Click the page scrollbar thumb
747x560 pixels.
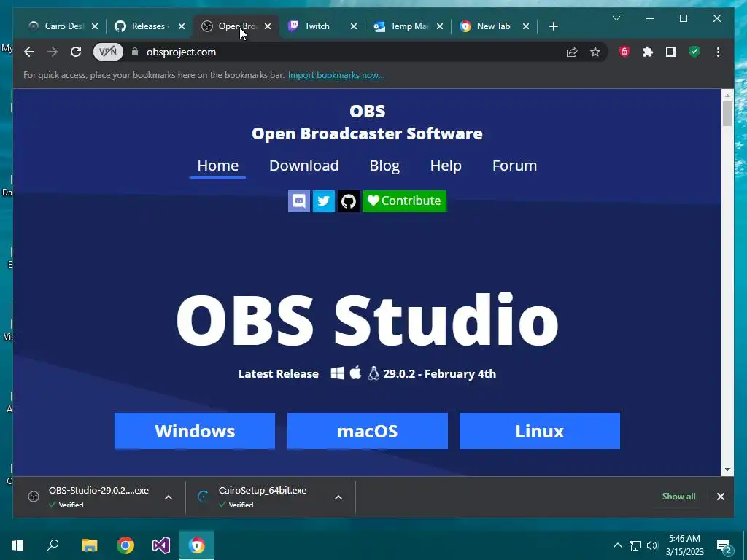pyautogui.click(x=727, y=114)
